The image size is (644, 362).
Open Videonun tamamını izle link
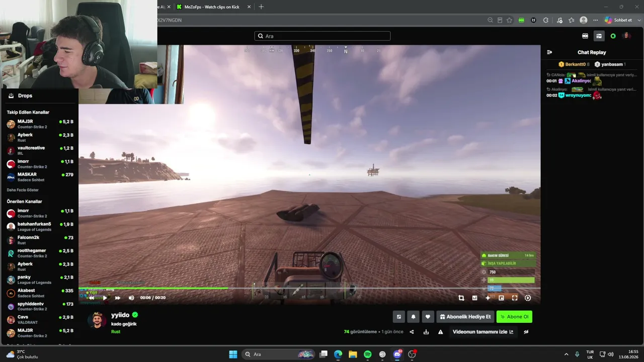483,332
